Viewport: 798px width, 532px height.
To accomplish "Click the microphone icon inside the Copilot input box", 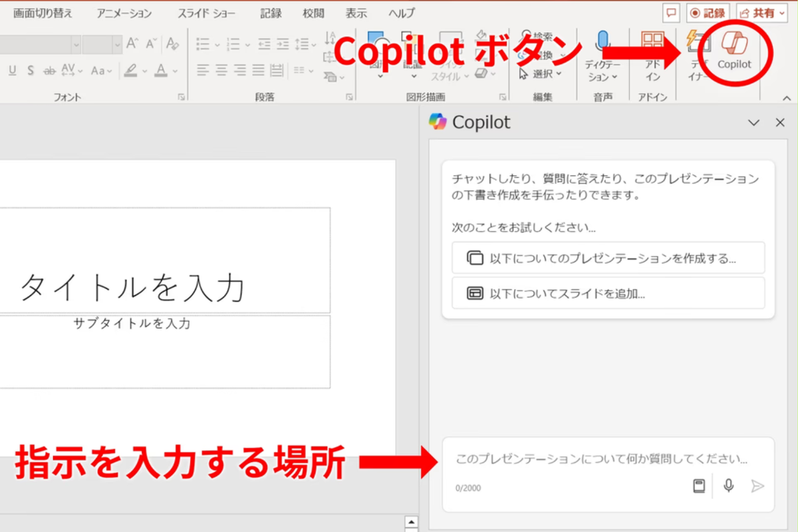I will [729, 485].
